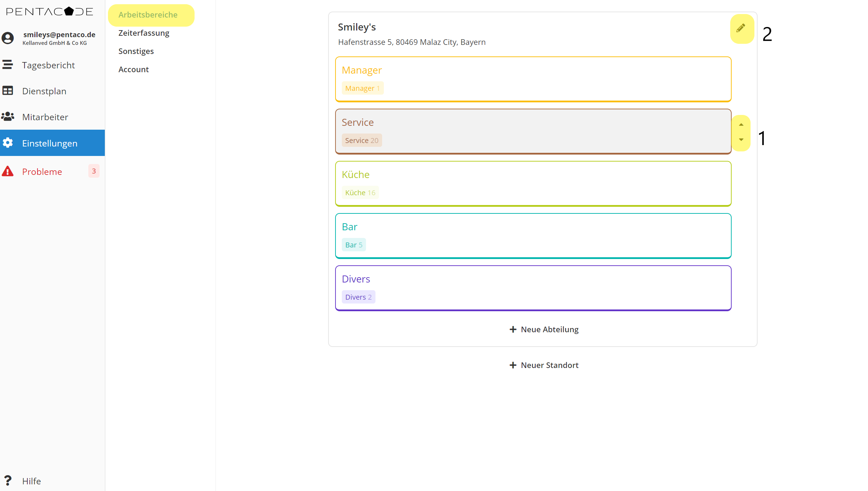Move Service department down with arrow
868x491 pixels.
pos(741,140)
